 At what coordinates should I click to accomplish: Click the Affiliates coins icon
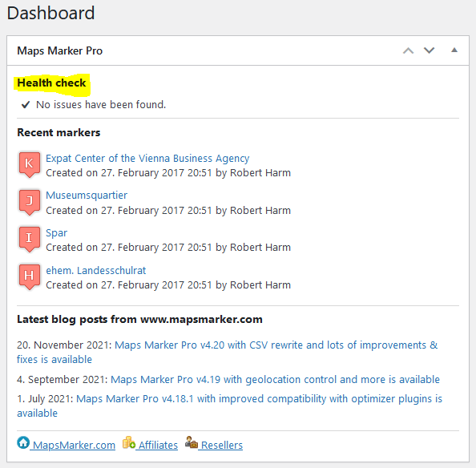coord(129,442)
